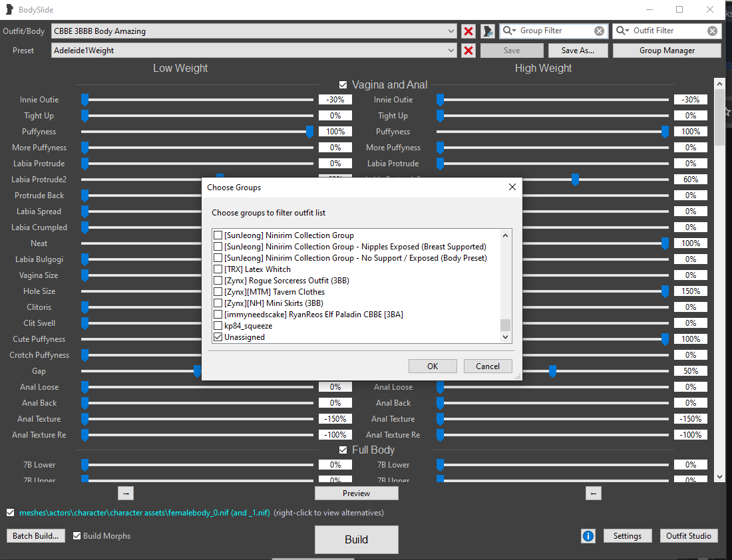Clear the Group Filter field

(x=599, y=31)
